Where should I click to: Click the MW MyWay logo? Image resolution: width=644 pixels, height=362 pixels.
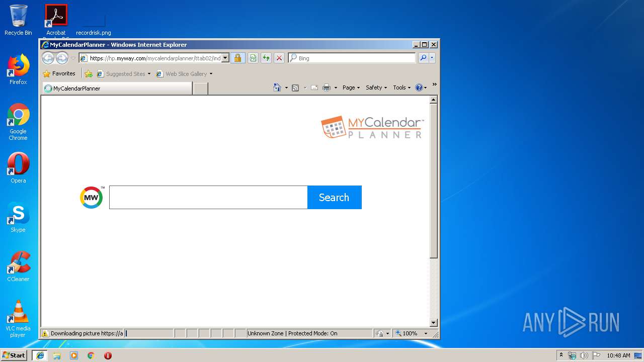(x=92, y=197)
